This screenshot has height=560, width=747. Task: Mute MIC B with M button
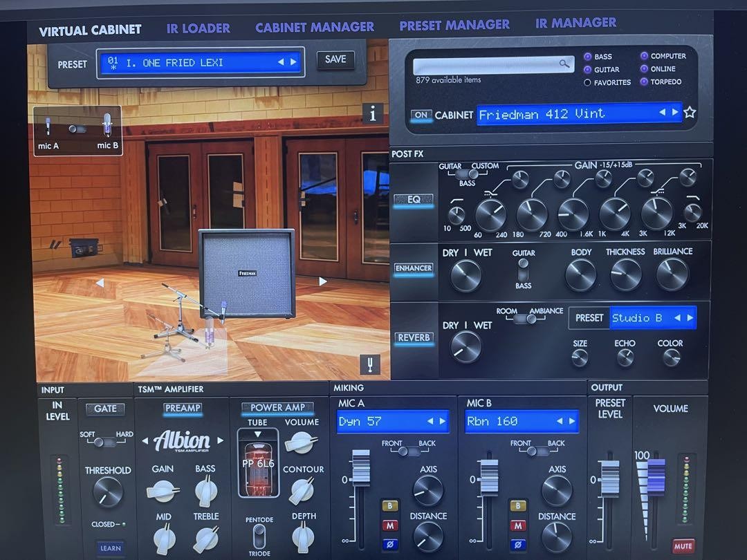(x=518, y=525)
